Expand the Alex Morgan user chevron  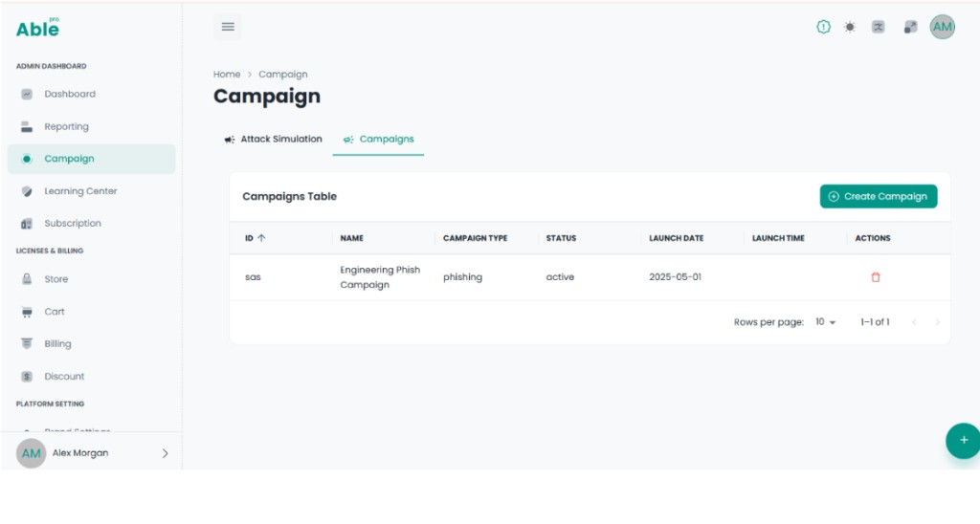click(x=165, y=453)
